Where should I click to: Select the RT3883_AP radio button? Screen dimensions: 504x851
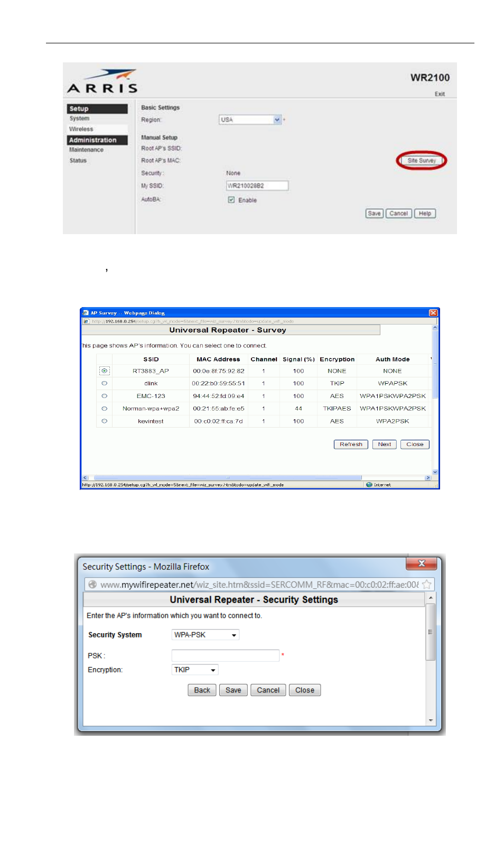(x=104, y=371)
